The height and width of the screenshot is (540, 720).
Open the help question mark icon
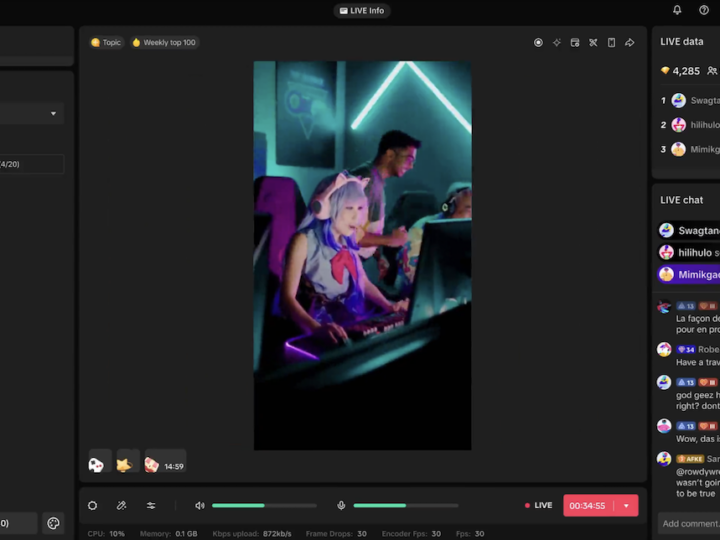[704, 10]
